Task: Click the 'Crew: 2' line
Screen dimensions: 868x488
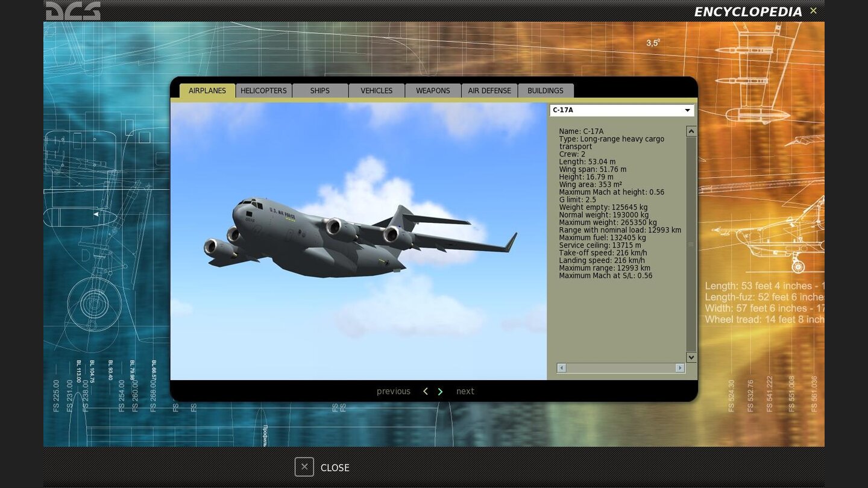Action: [572, 154]
